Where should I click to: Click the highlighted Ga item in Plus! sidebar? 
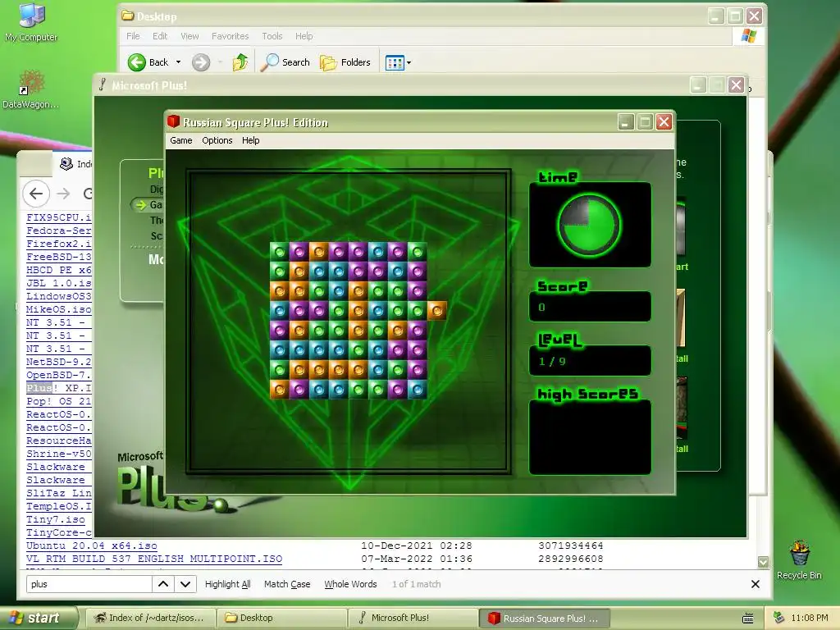[149, 204]
